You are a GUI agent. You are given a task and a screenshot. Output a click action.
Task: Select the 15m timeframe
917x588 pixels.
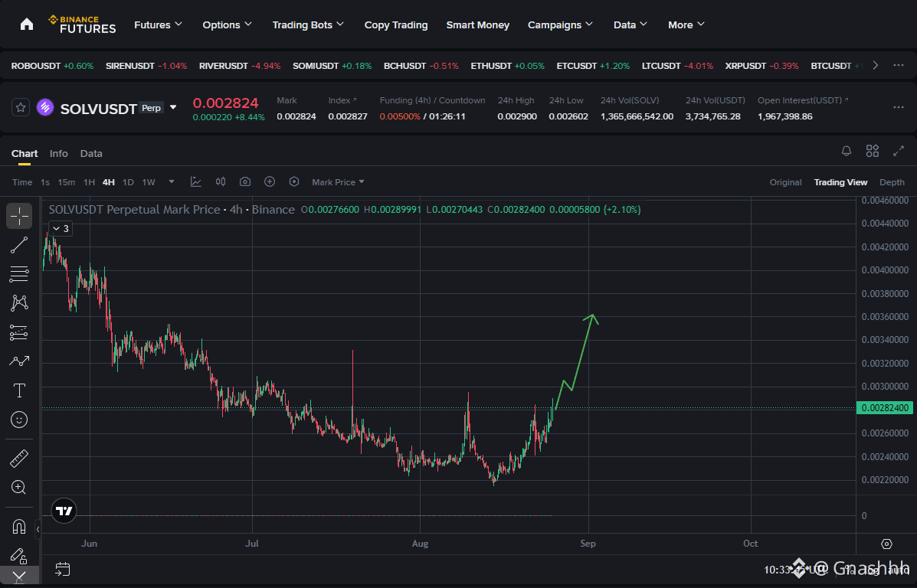tap(66, 182)
